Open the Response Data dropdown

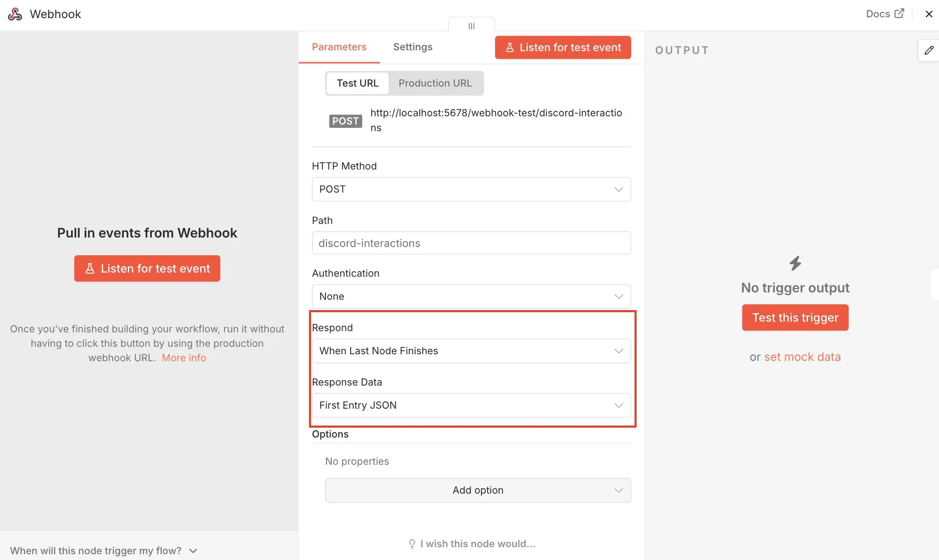(x=471, y=405)
